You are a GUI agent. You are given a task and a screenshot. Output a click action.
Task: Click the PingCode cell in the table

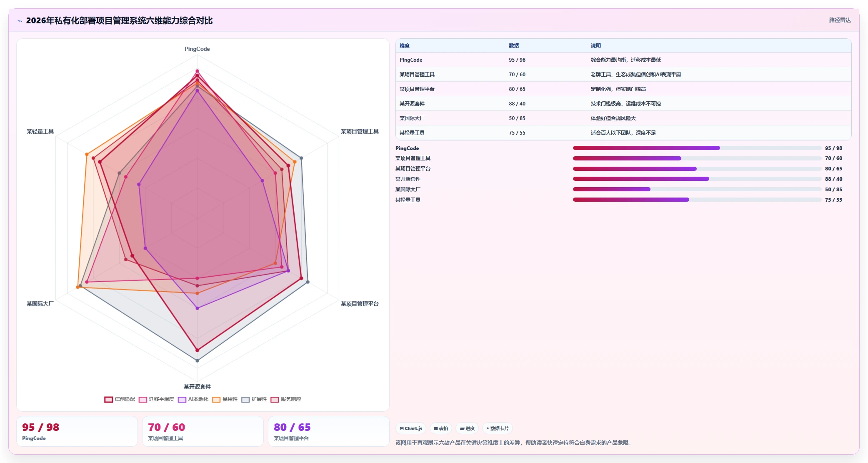pos(411,60)
